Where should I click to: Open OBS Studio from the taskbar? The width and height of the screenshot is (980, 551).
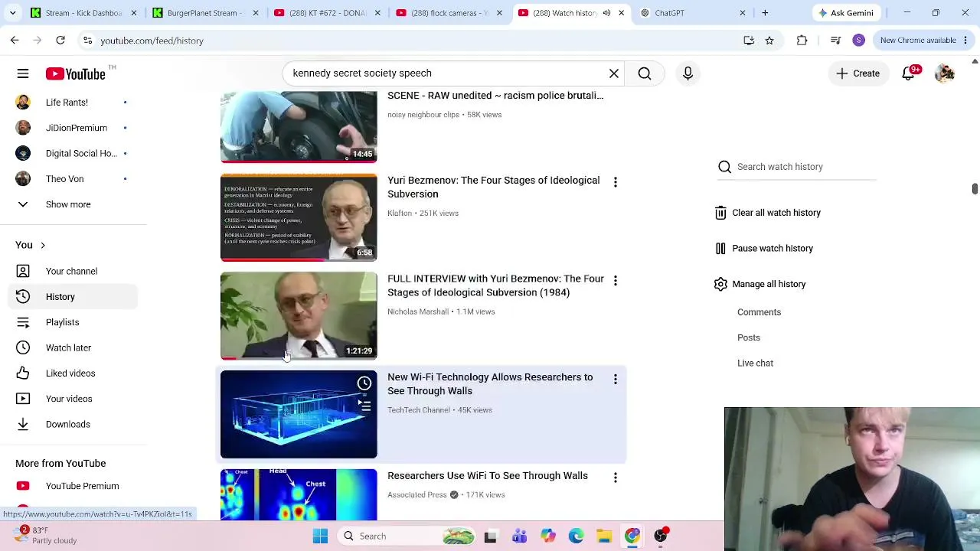pyautogui.click(x=661, y=536)
